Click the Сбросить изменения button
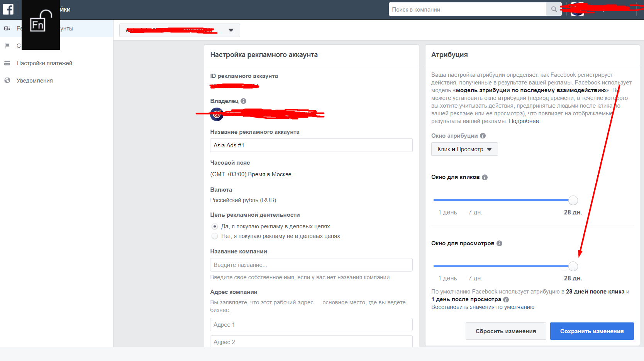This screenshot has width=644, height=361. pos(505,331)
